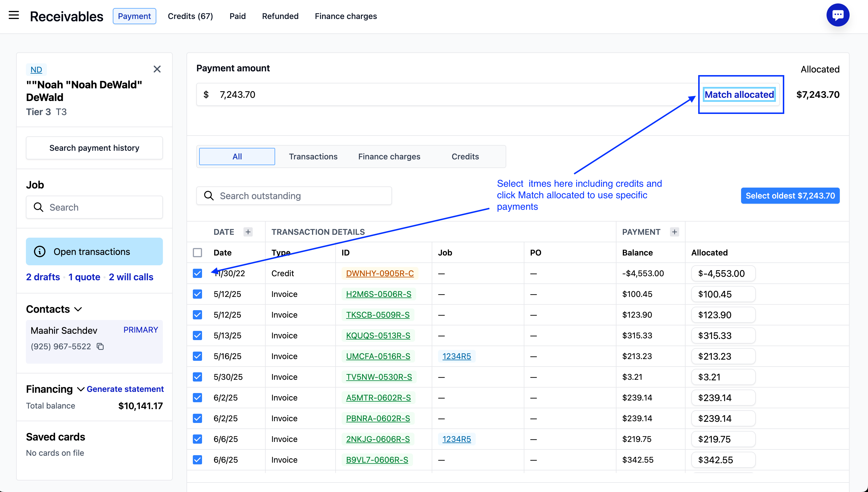The image size is (868, 492).
Task: Collapse the Financing section chevron
Action: point(81,389)
